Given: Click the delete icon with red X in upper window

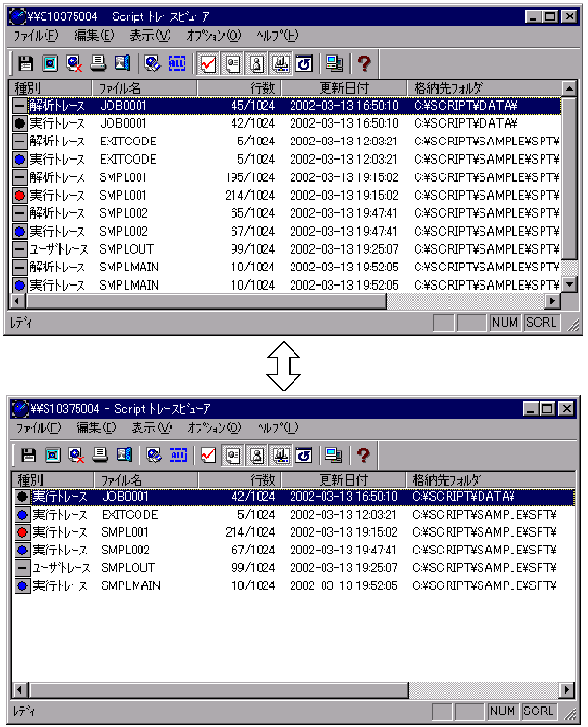Looking at the screenshot, I should click(x=75, y=64).
